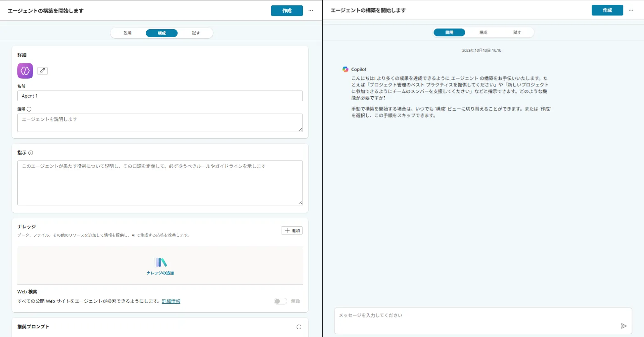Click the 名前 field containing Agent 1
Viewport: 644px width, 337px height.
pyautogui.click(x=160, y=96)
